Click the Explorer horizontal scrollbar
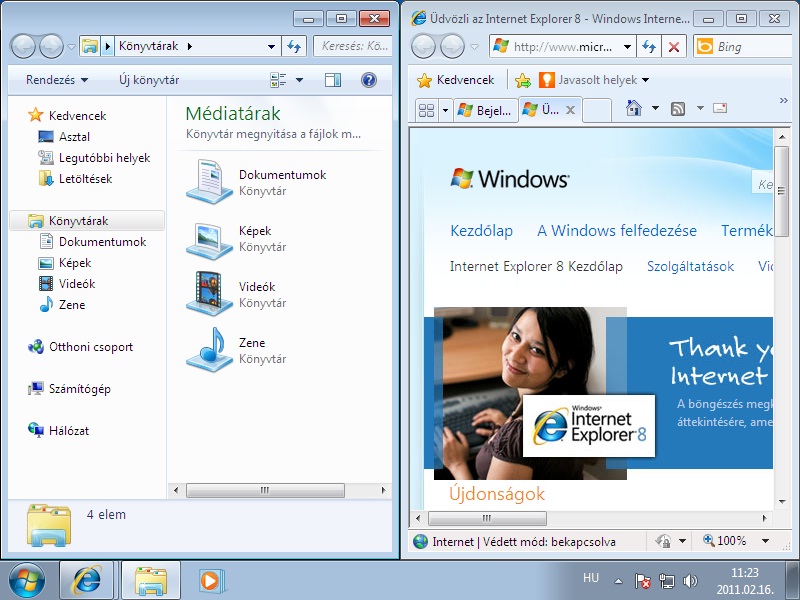Image resolution: width=800 pixels, height=600 pixels. click(265, 490)
